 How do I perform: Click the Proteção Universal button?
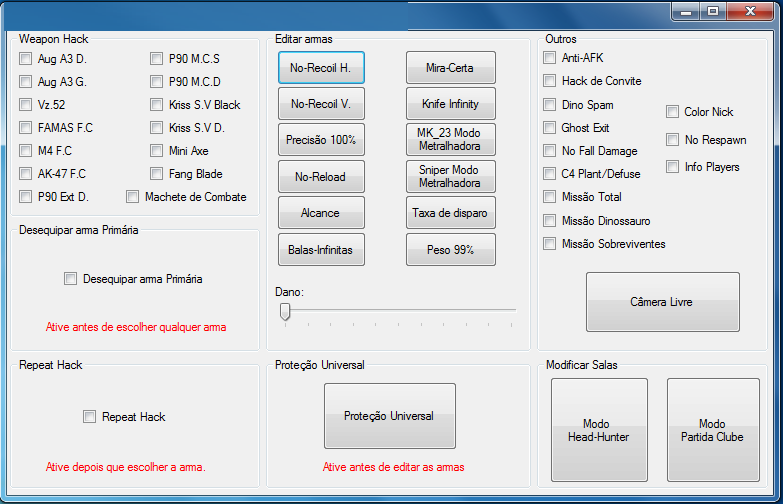pyautogui.click(x=389, y=416)
